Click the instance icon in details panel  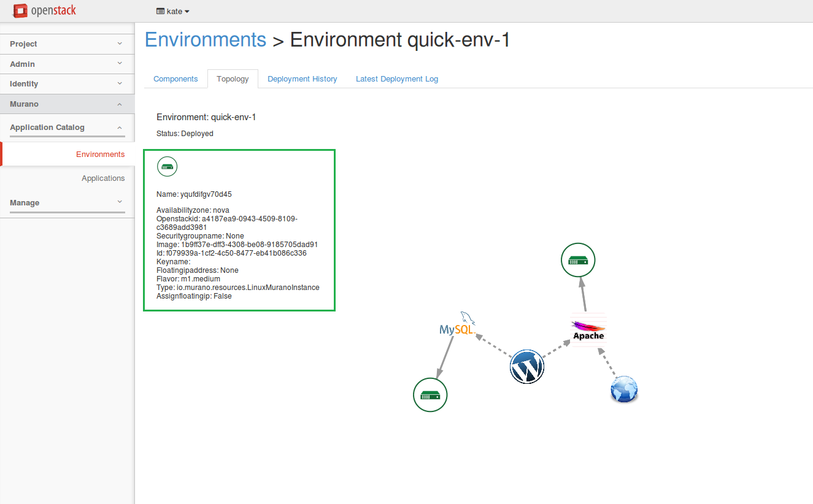click(x=167, y=166)
